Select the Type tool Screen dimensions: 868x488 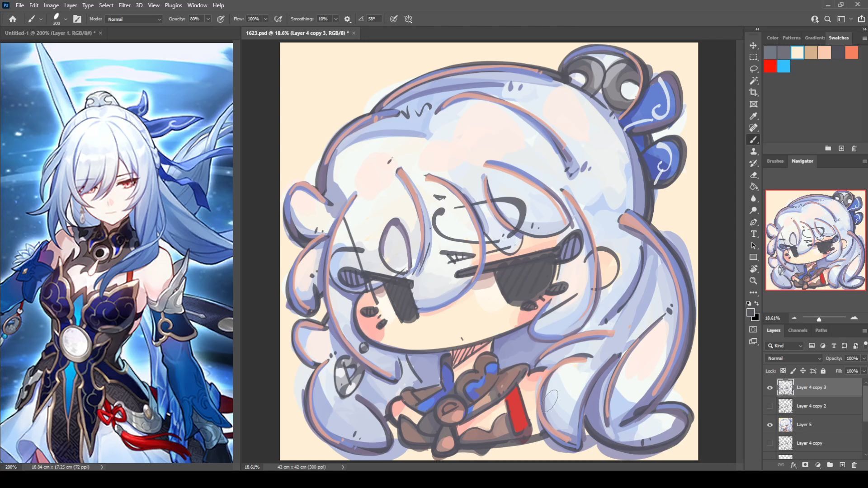753,234
